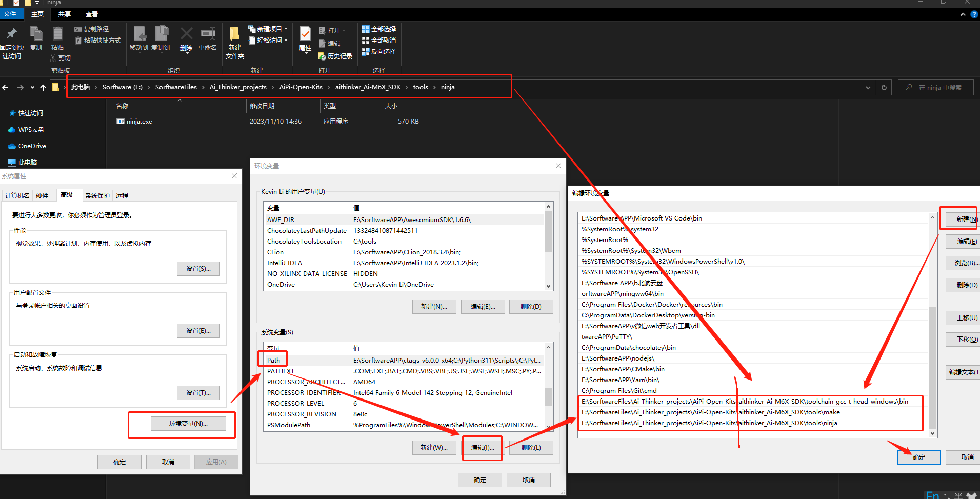Image resolution: width=980 pixels, height=499 pixels.
Task: Click the Rename (重命名) icon
Action: coord(208,34)
